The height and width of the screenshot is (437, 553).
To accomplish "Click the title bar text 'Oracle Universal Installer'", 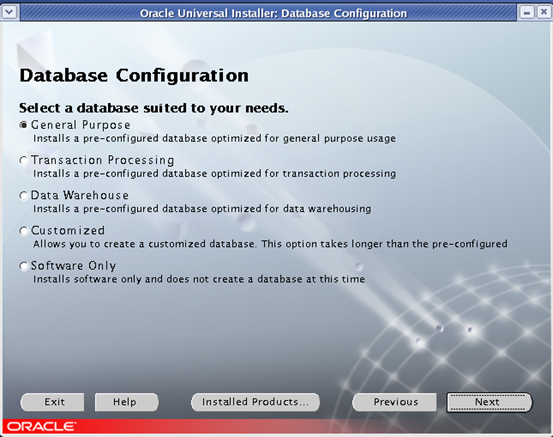I will [x=208, y=13].
